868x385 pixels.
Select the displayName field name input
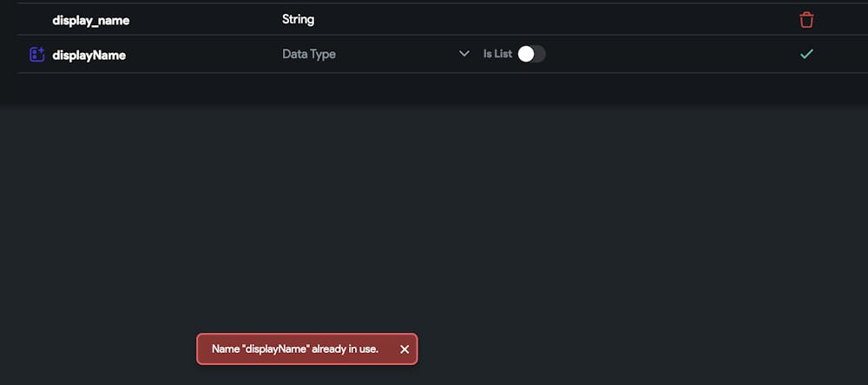click(89, 55)
